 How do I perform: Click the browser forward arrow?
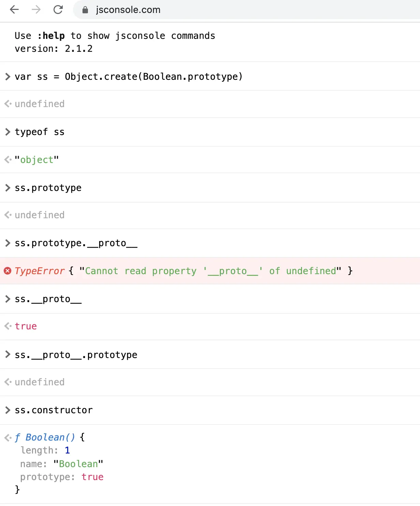36,10
